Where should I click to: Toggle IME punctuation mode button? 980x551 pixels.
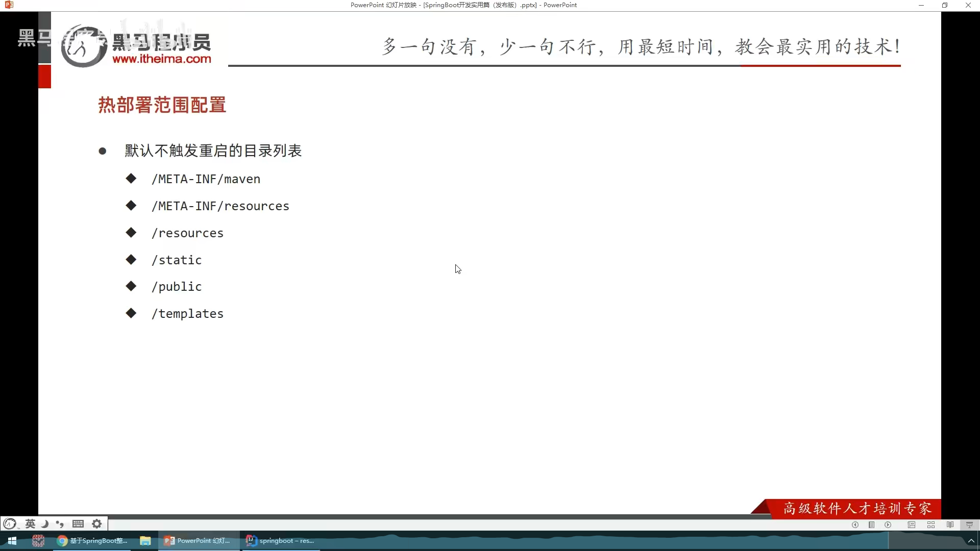[60, 523]
